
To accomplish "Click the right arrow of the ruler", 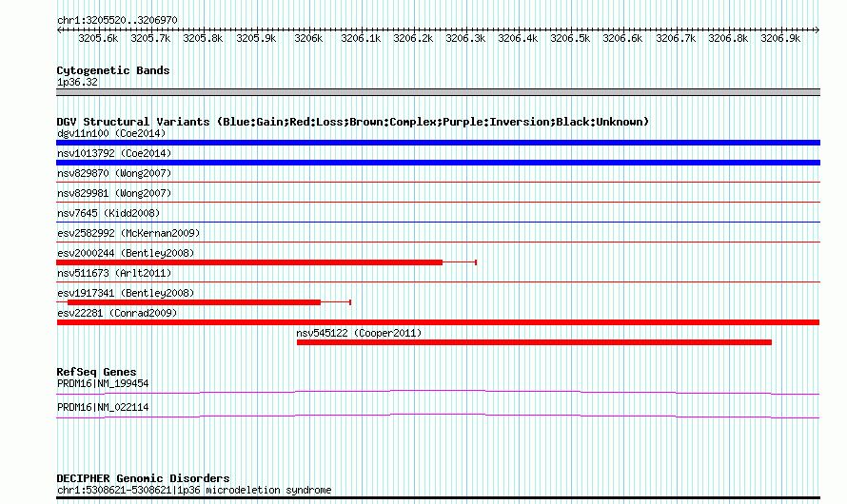I will (x=817, y=29).
